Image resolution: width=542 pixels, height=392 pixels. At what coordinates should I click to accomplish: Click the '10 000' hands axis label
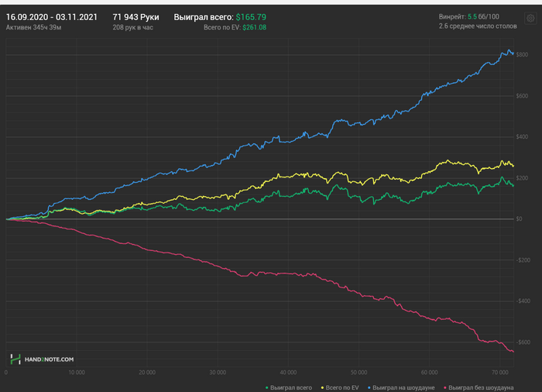pyautogui.click(x=77, y=373)
